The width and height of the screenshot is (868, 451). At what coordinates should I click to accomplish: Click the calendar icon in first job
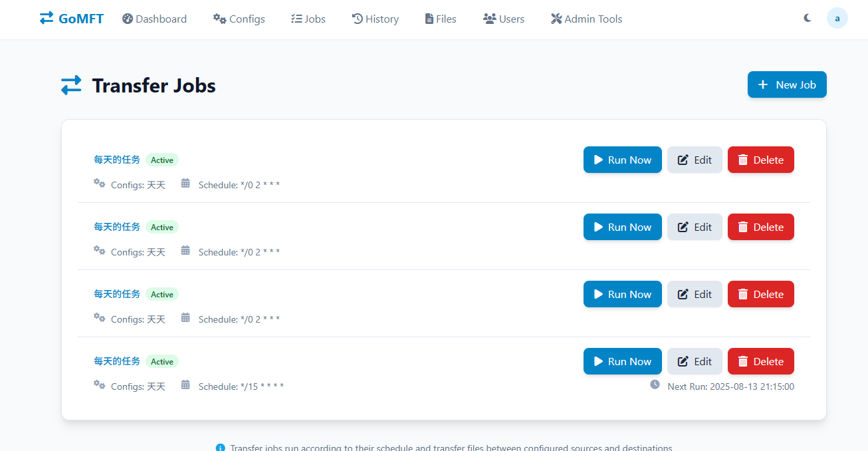click(185, 183)
